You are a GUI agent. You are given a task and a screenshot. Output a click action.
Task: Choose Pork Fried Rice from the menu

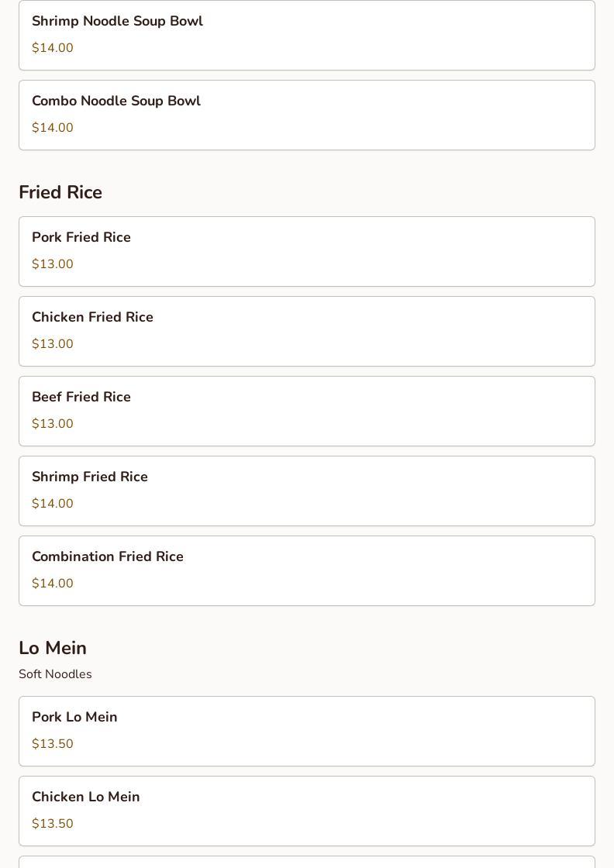[x=306, y=251]
